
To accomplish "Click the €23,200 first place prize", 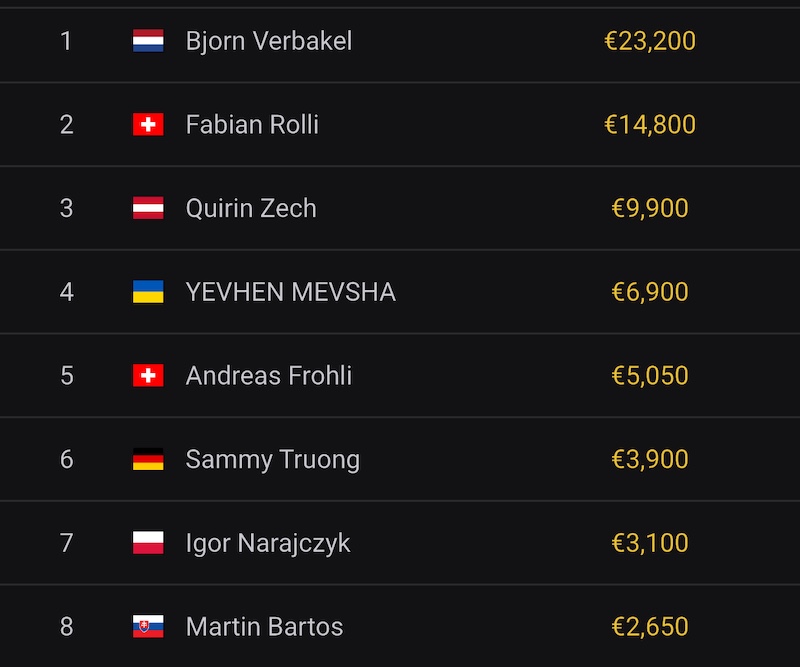I will pyautogui.click(x=650, y=41).
